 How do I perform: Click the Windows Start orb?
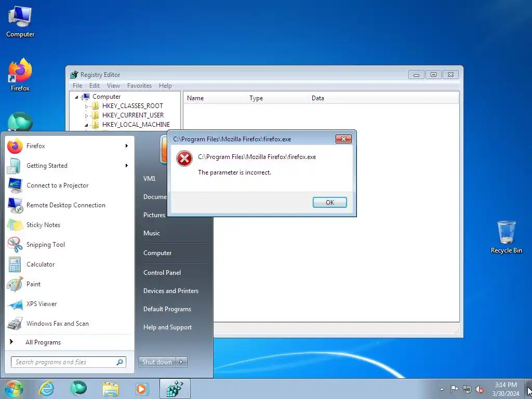tap(14, 389)
